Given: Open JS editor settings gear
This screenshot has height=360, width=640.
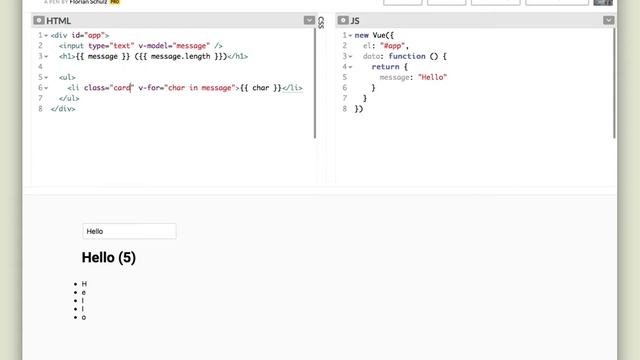Looking at the screenshot, I should point(343,20).
